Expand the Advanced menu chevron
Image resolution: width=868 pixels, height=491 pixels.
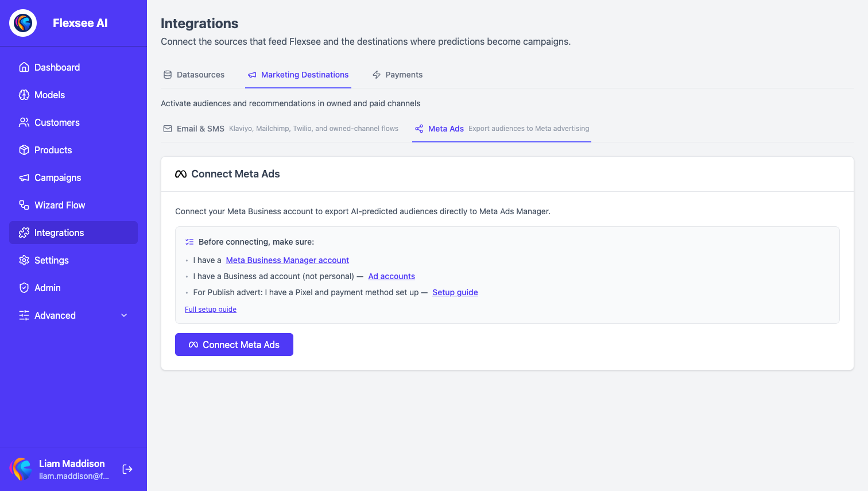pos(124,315)
